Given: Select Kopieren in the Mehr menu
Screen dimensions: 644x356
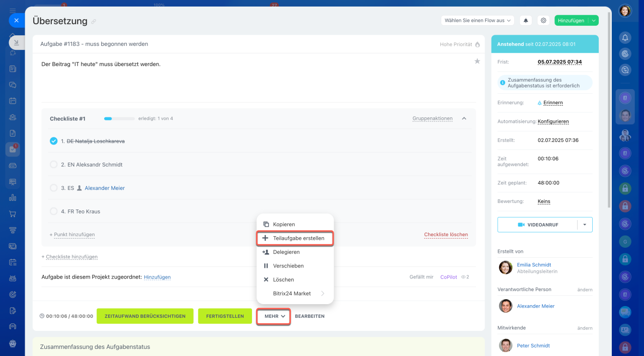Looking at the screenshot, I should [x=295, y=224].
